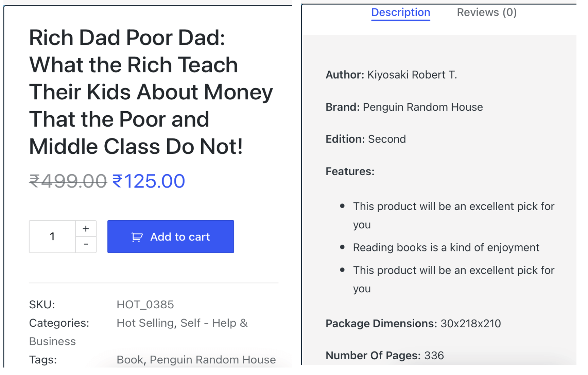
Task: Click the Features heading
Action: click(350, 171)
